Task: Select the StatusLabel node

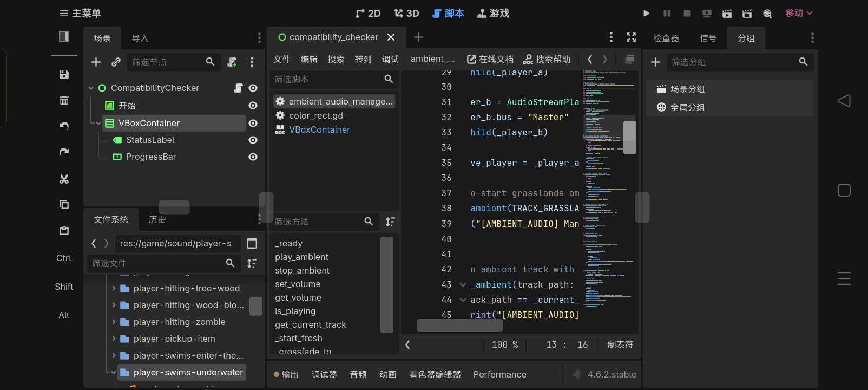Action: click(150, 140)
